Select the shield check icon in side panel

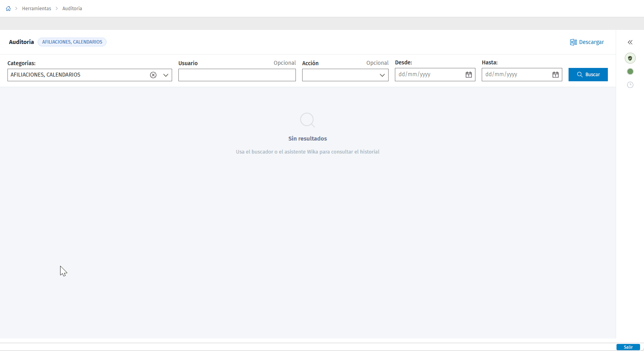click(630, 58)
